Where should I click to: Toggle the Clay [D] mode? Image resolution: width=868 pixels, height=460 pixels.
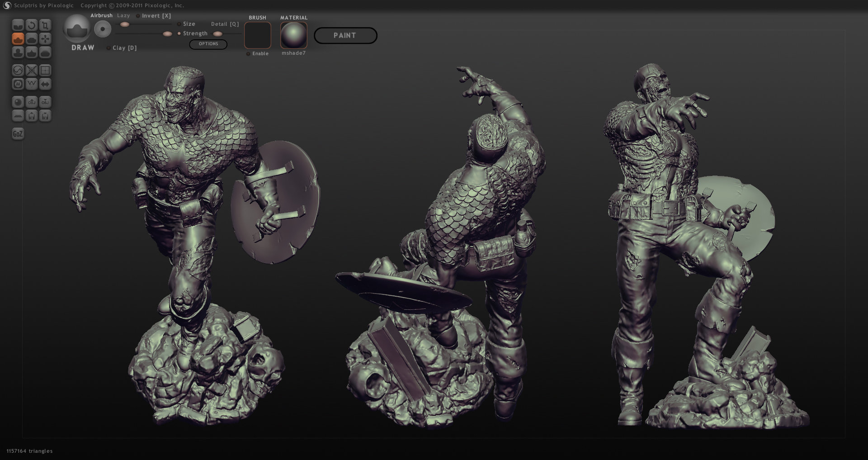click(x=108, y=47)
